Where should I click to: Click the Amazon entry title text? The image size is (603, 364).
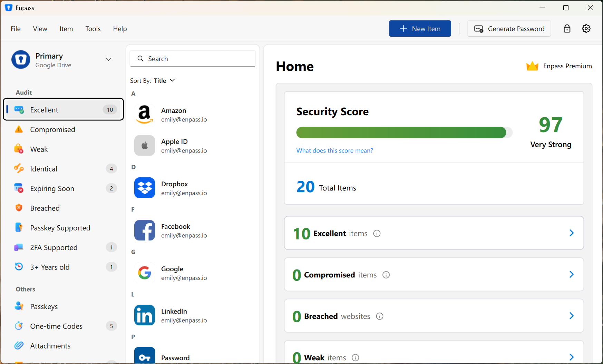(174, 110)
